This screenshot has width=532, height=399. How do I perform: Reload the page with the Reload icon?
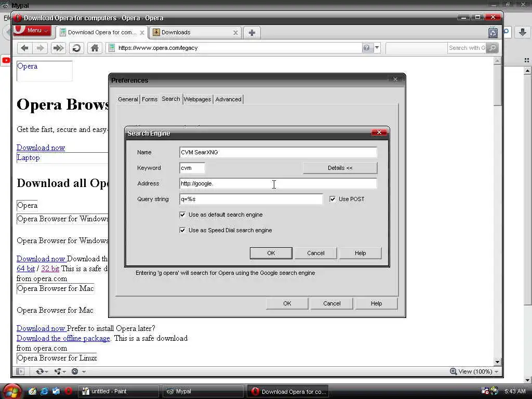pyautogui.click(x=77, y=48)
